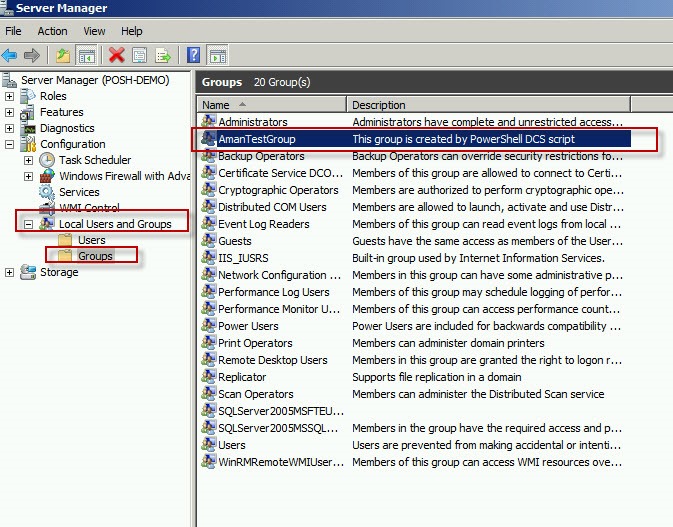
Task: Expand the Storage tree node
Action: [10, 272]
